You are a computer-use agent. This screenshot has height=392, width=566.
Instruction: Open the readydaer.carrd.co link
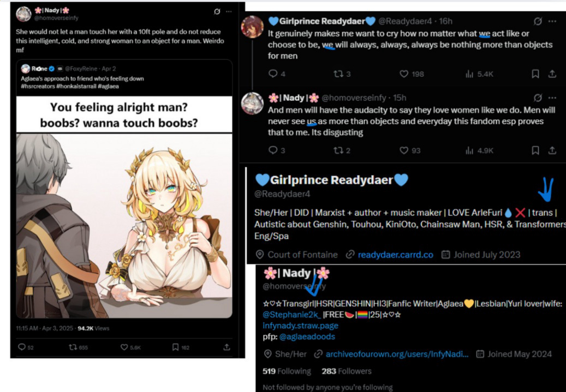click(395, 255)
